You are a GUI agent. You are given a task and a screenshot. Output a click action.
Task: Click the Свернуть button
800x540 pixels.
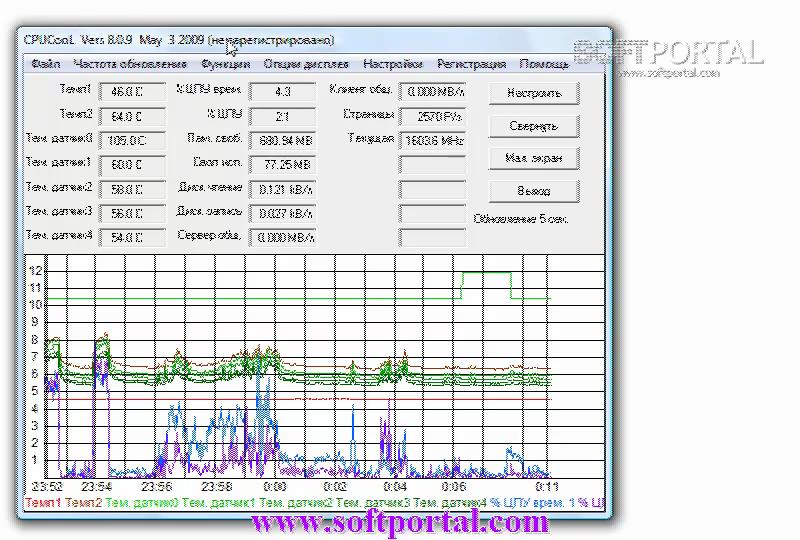click(x=534, y=126)
